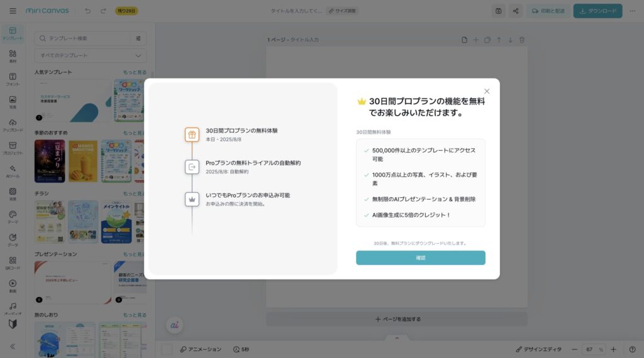Screen dimensions: 644x358
Task: Click the テンプレート検索 search field
Action: tap(84, 38)
